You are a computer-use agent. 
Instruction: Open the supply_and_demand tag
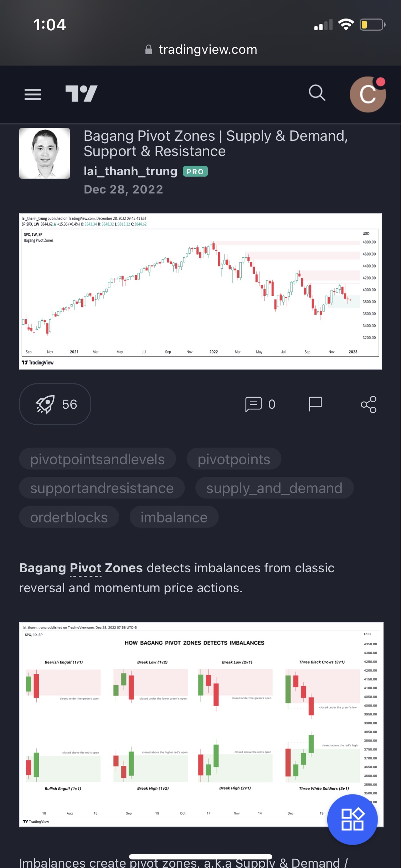tap(274, 488)
